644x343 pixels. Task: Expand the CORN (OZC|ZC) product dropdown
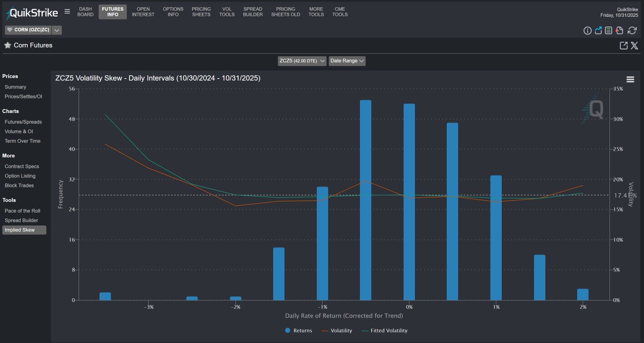tap(56, 29)
